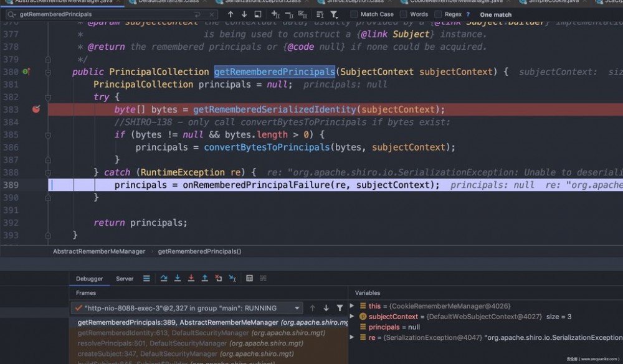Click AbstractRememberMeManager in the breadcrumb bar

[98, 251]
